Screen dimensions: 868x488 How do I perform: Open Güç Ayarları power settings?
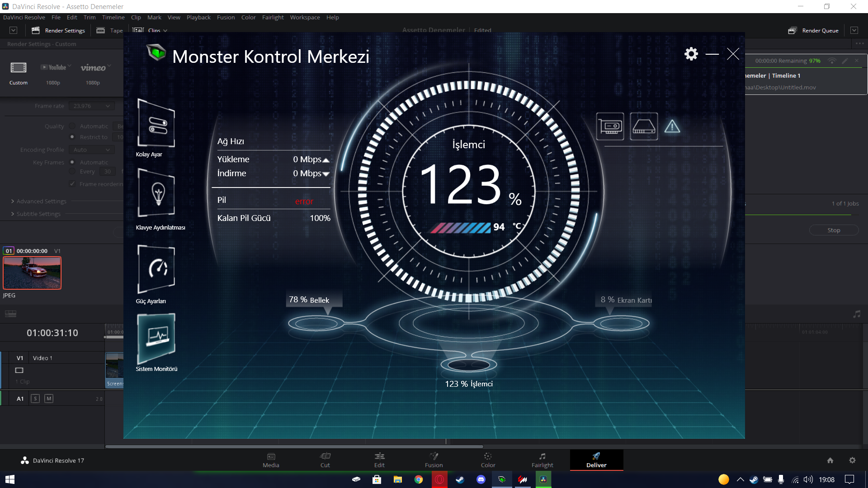point(156,269)
